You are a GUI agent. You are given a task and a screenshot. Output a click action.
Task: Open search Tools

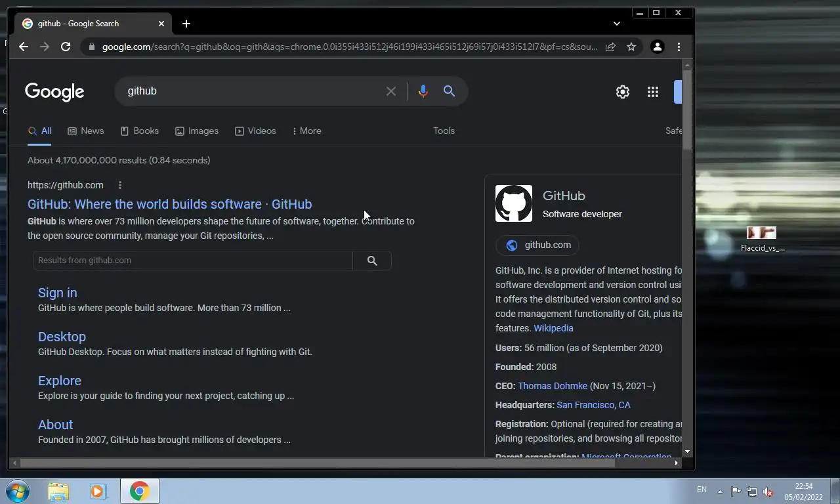click(x=444, y=131)
